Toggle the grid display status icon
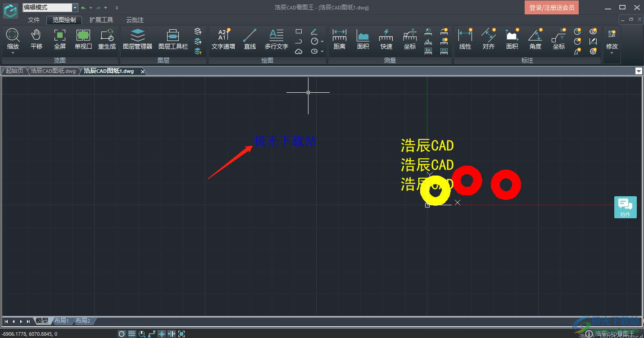 tap(132, 334)
